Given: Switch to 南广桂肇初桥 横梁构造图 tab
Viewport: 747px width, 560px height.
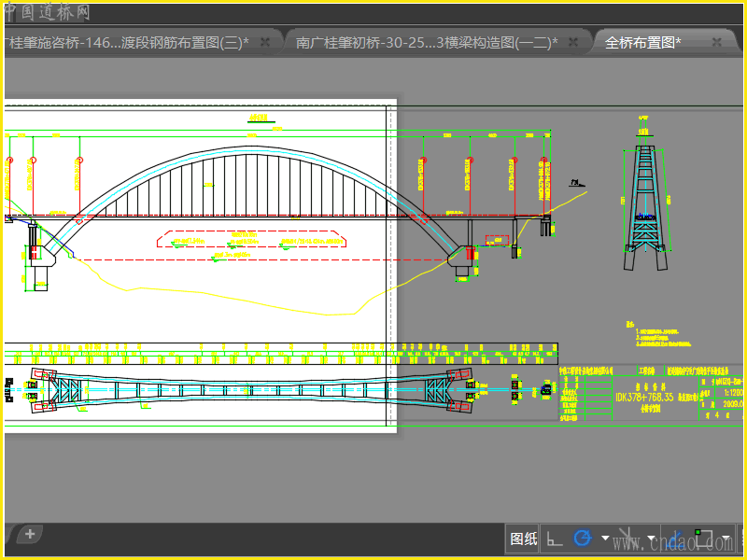Looking at the screenshot, I should coord(427,42).
